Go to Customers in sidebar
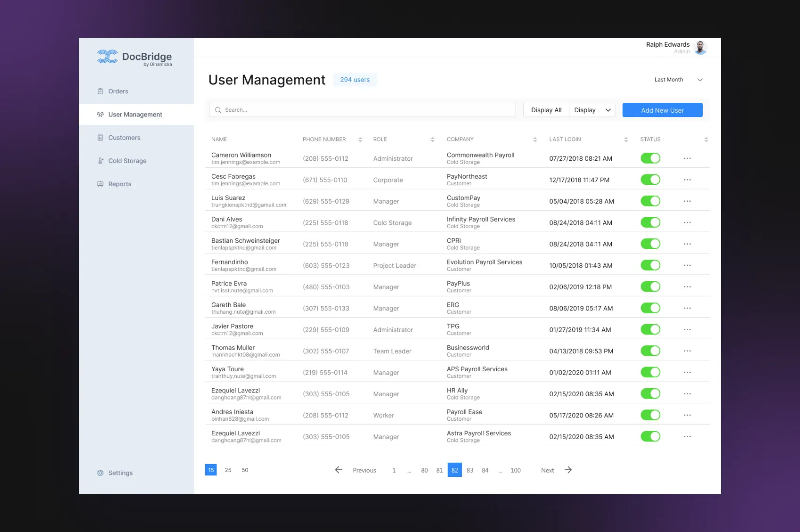The width and height of the screenshot is (800, 532). click(124, 138)
